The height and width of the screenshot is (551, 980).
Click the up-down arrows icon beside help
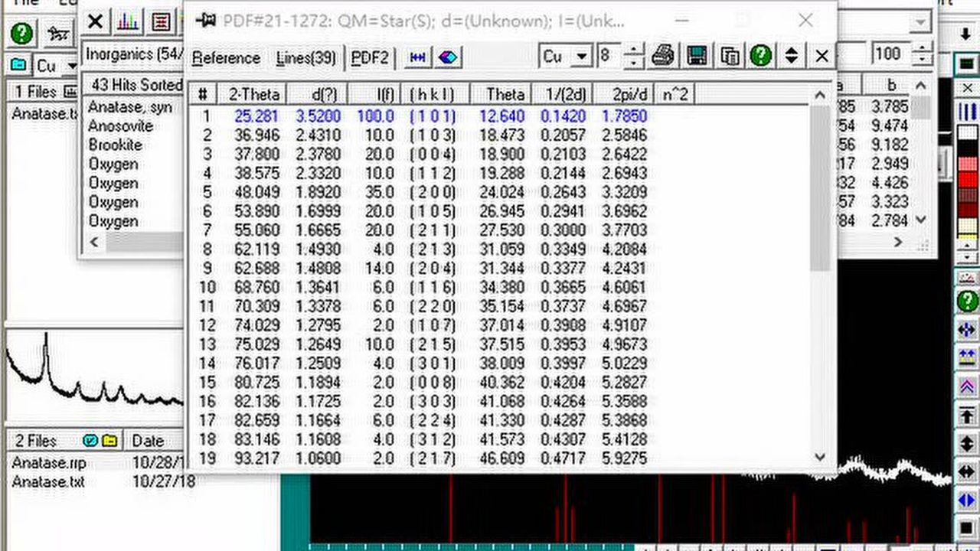(x=792, y=56)
